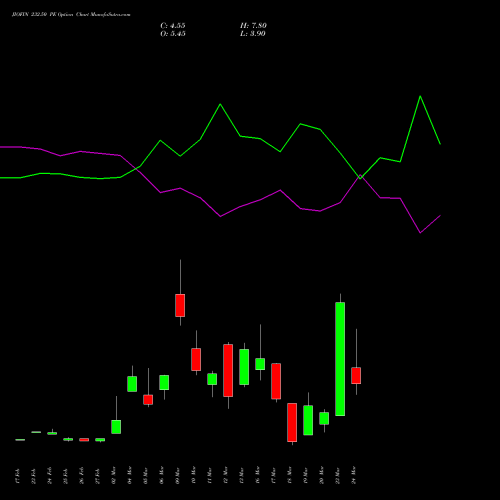The image size is (500, 500).
Task: Select the high value "H: 7.80"
Action: pos(253,26)
